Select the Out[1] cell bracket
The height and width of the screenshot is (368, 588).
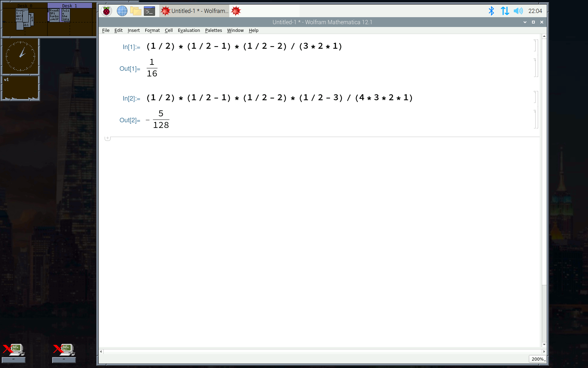click(x=535, y=68)
